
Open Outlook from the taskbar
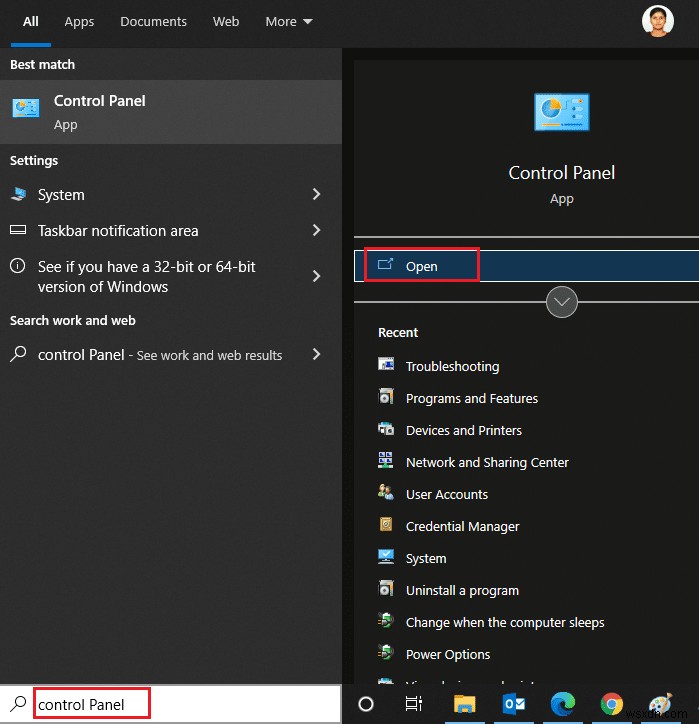(513, 704)
